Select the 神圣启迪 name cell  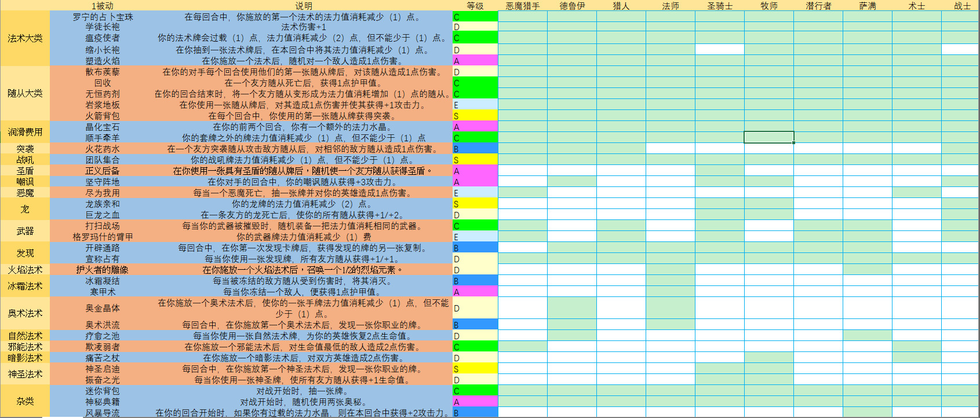click(103, 369)
